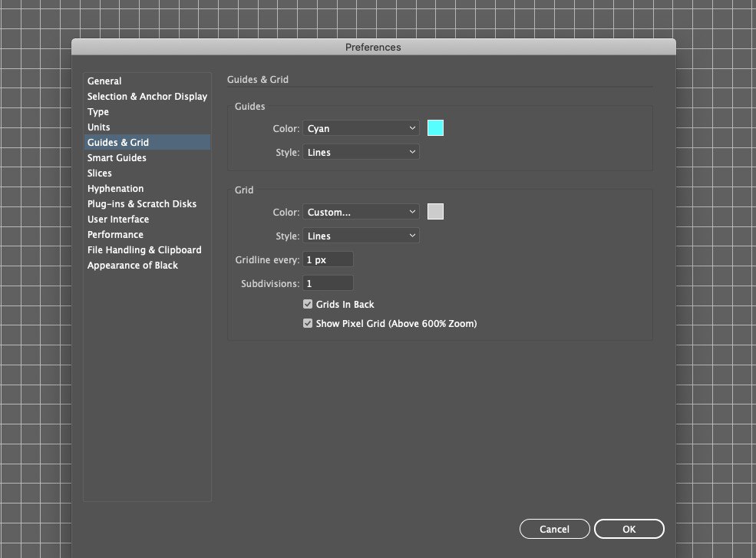Select Selection & Anchor Display category
This screenshot has width=756, height=558.
pyautogui.click(x=147, y=97)
